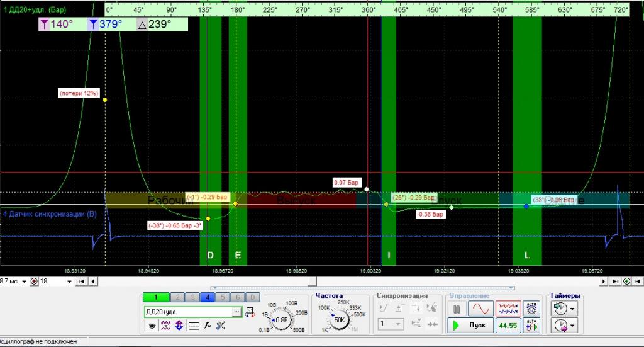Click the purple marker showing 140°
Viewport: 644px width, 347px height.
[56, 25]
